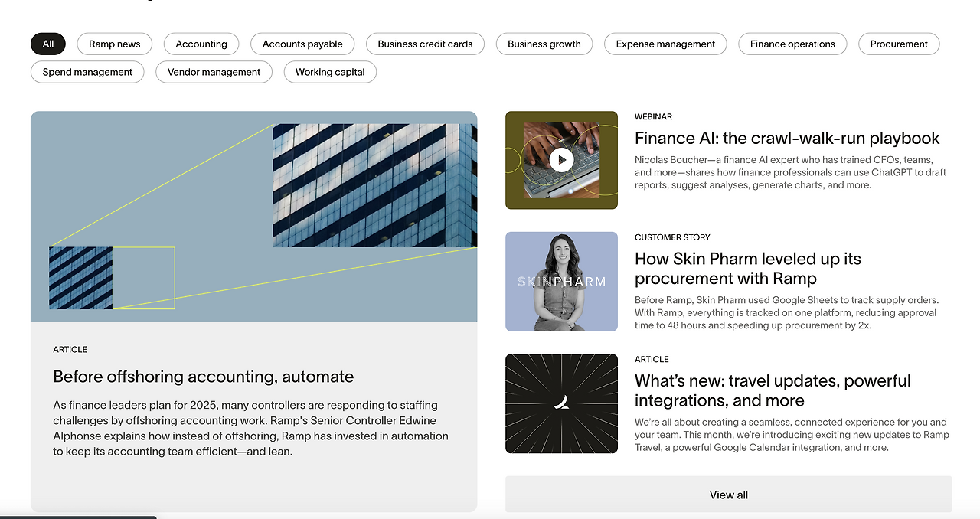Filter by Accounting category

coord(201,44)
